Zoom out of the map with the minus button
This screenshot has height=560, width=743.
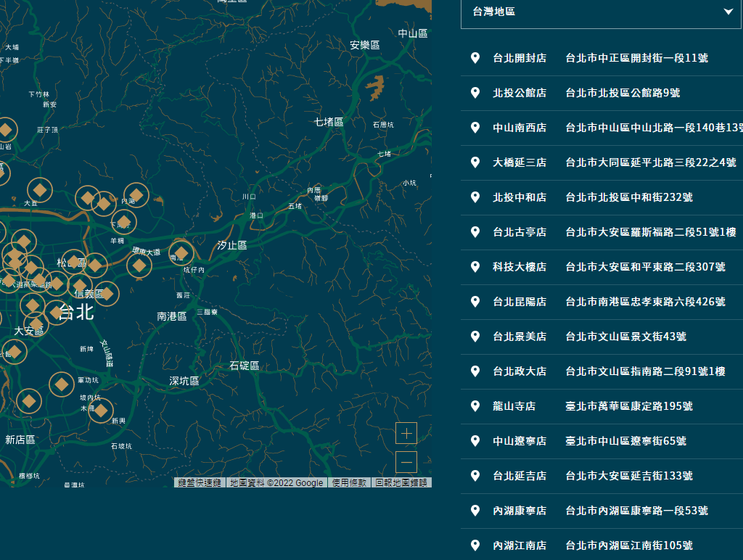(406, 462)
